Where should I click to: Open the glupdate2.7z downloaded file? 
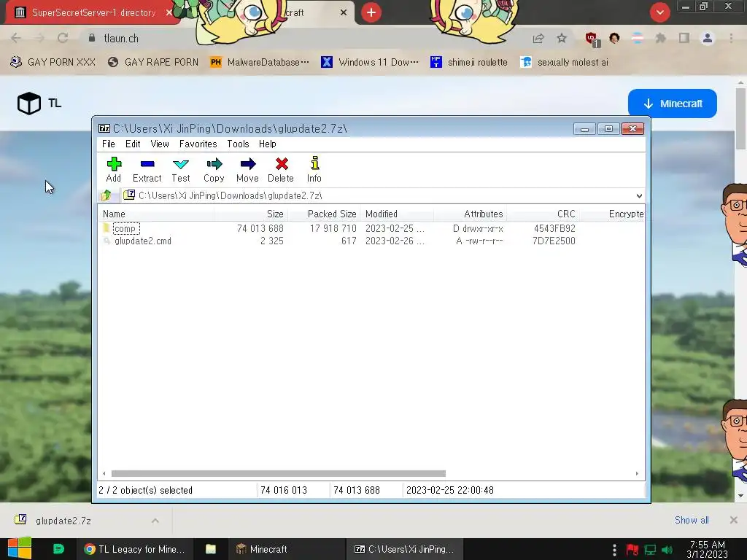pos(63,521)
